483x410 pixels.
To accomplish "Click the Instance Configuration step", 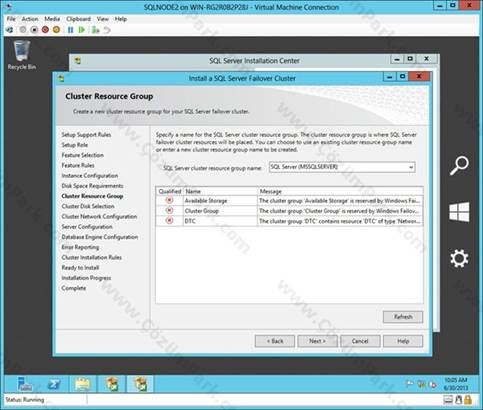I will (90, 175).
